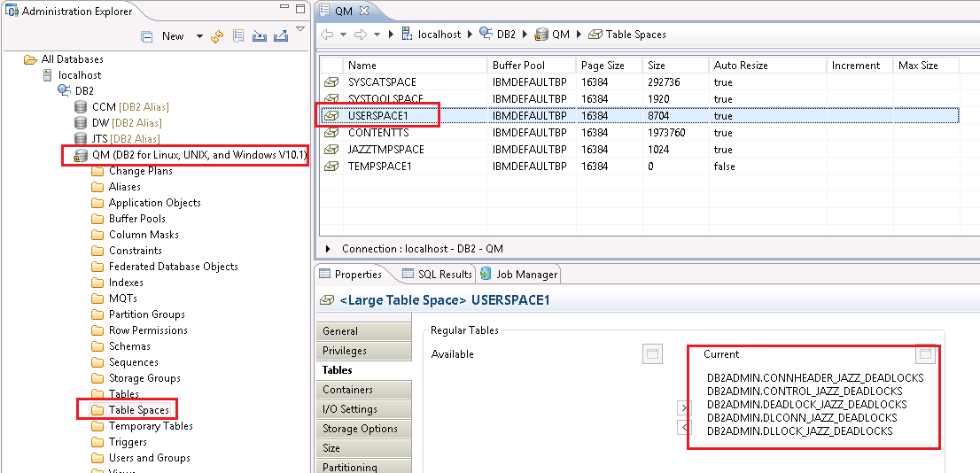The width and height of the screenshot is (980, 473).
Task: Select the QM database connection node
Action: point(191,155)
